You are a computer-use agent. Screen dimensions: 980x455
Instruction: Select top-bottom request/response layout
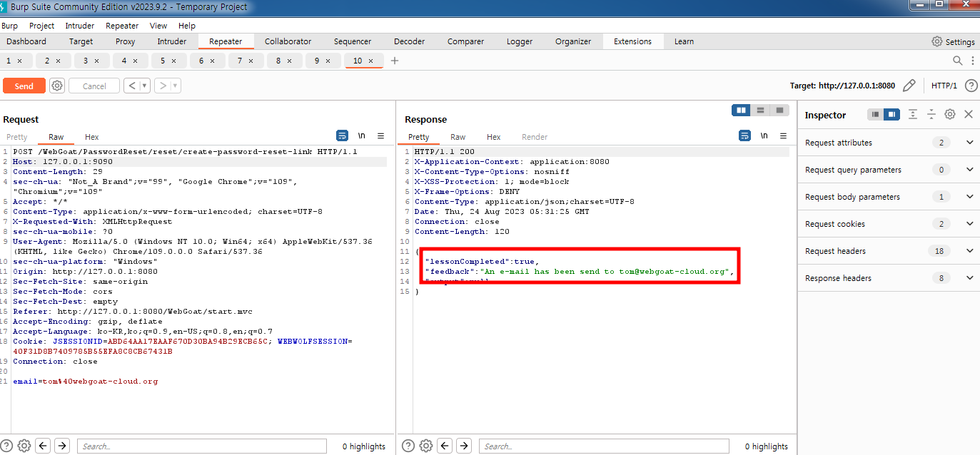(761, 110)
